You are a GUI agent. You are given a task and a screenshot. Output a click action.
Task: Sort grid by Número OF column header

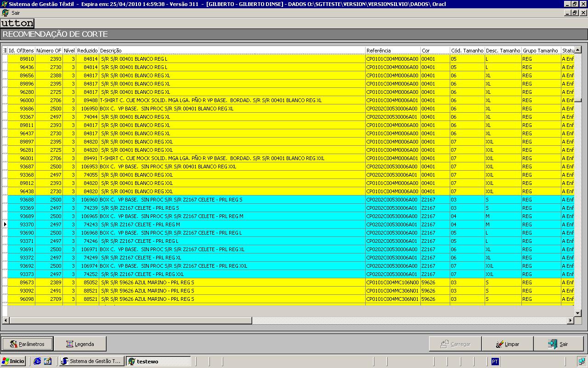coord(49,51)
